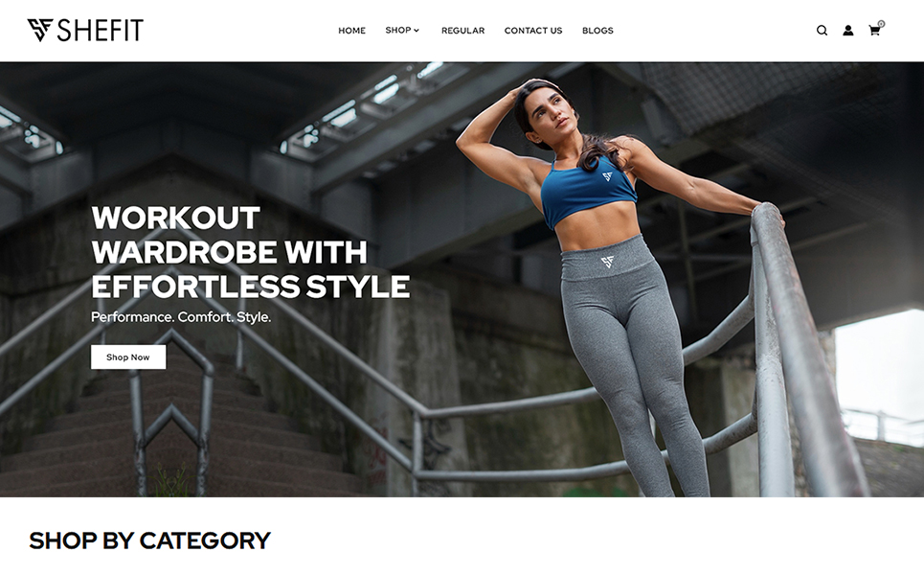Click the Shop Now button
Viewport: 924px width, 575px height.
pos(128,357)
